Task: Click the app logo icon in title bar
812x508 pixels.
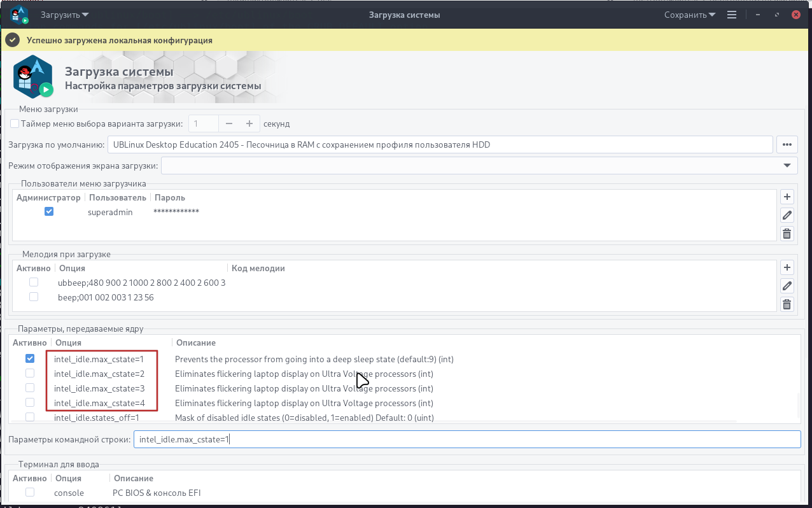Action: 19,15
